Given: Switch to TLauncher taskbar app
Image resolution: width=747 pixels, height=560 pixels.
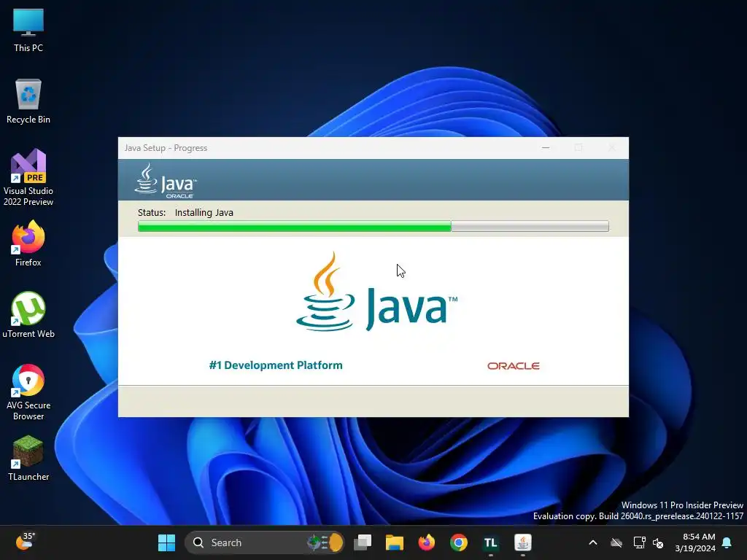Looking at the screenshot, I should [x=491, y=542].
